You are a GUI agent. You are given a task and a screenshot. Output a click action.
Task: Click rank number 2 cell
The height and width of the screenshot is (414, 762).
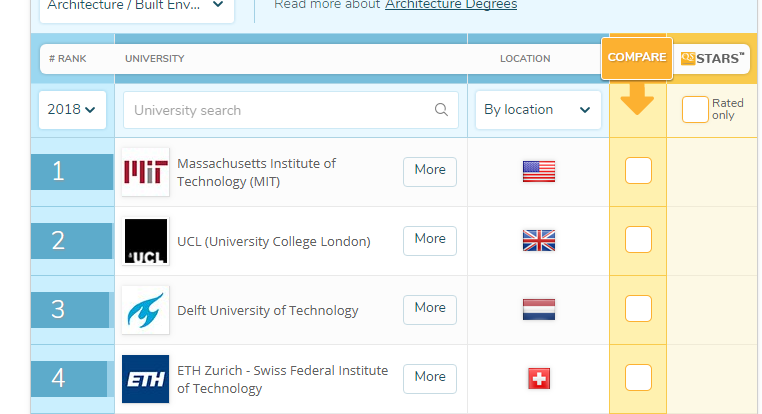tap(71, 241)
